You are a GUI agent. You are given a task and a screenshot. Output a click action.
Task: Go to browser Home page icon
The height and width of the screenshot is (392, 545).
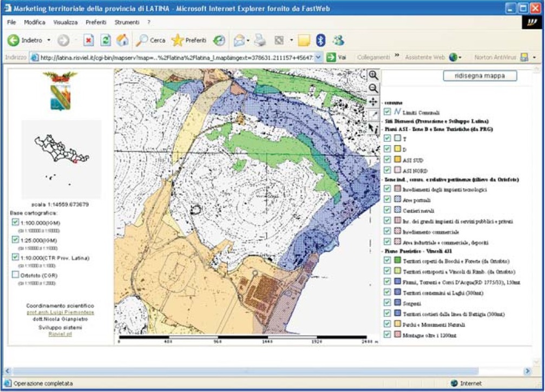[123, 41]
